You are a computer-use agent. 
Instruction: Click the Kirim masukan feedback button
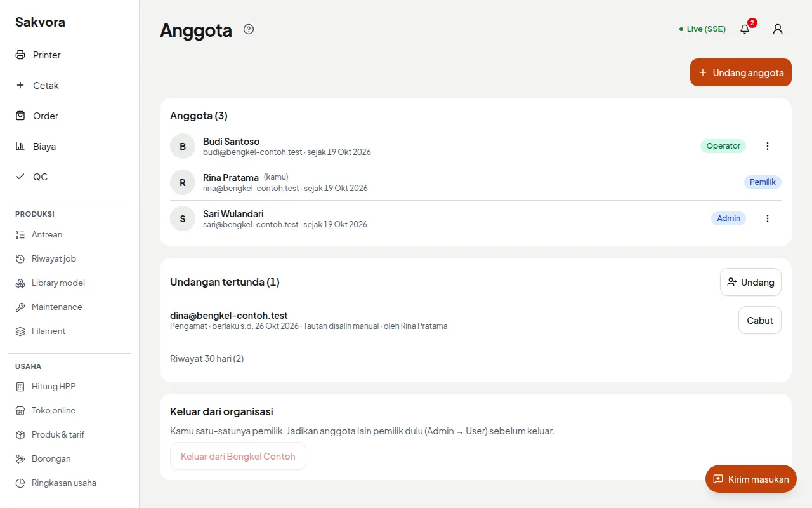pos(751,479)
